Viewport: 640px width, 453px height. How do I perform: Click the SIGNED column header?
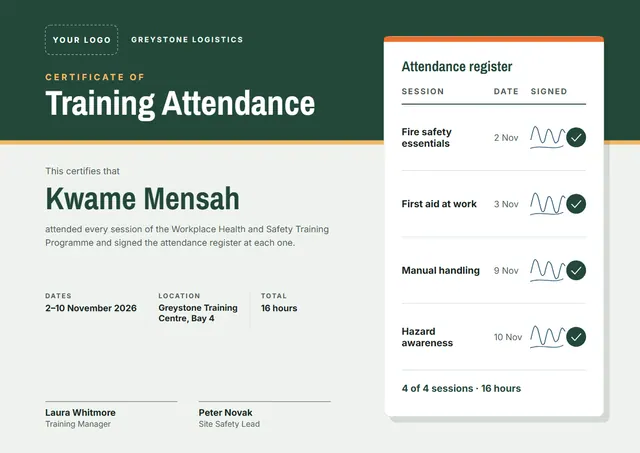(549, 91)
